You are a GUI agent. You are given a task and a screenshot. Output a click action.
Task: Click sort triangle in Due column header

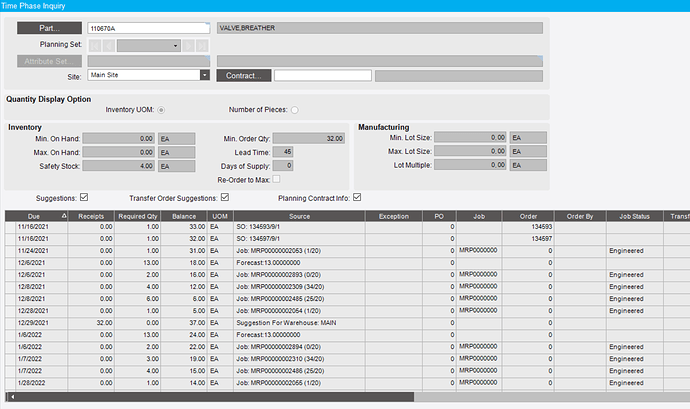(64, 216)
